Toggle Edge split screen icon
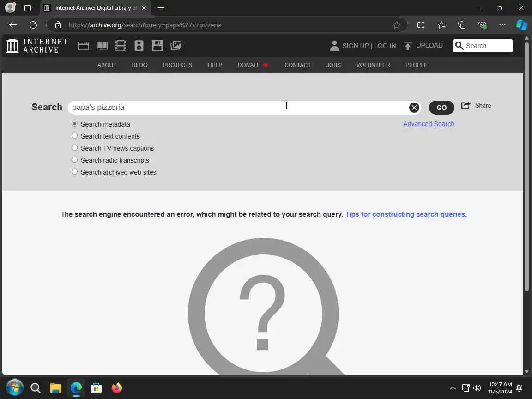 [421, 25]
